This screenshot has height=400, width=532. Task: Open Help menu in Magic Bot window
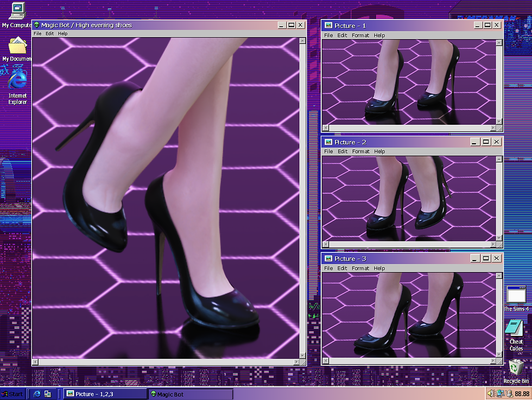coord(62,34)
